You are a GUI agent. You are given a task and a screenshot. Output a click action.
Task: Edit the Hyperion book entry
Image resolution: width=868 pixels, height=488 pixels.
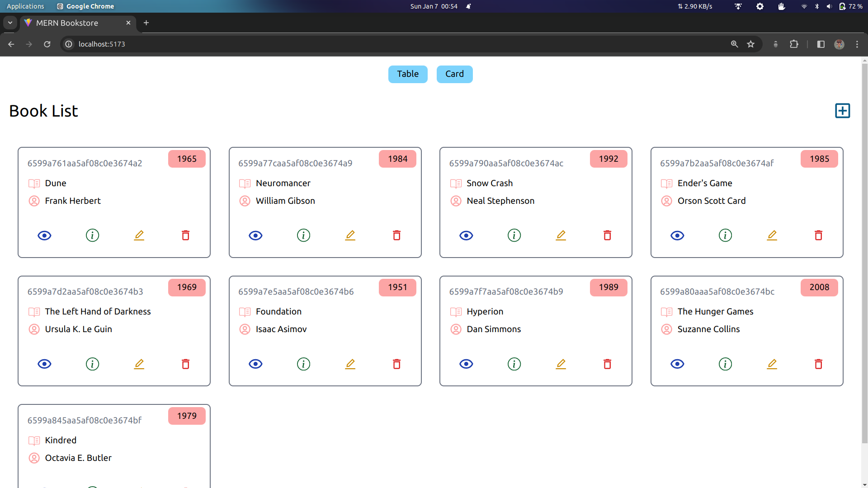[x=561, y=364]
